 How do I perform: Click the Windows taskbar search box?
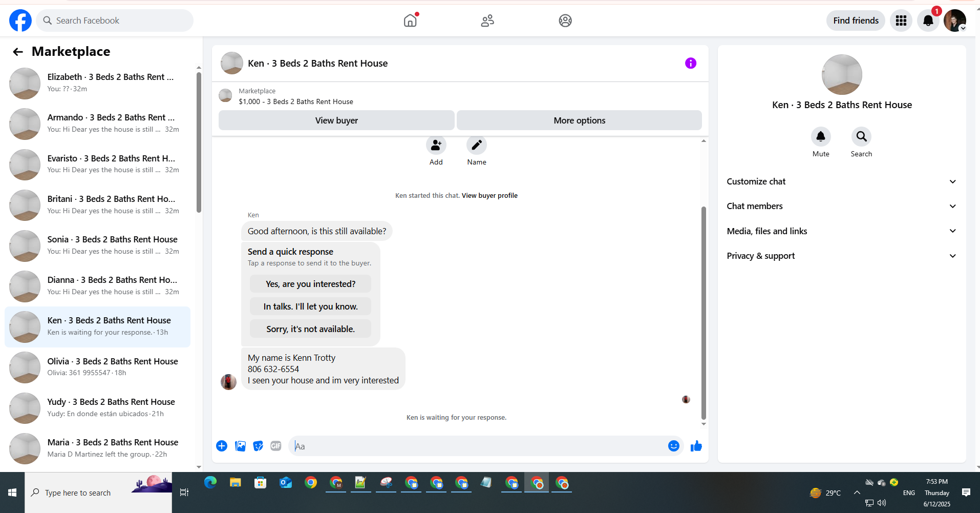[x=98, y=493]
